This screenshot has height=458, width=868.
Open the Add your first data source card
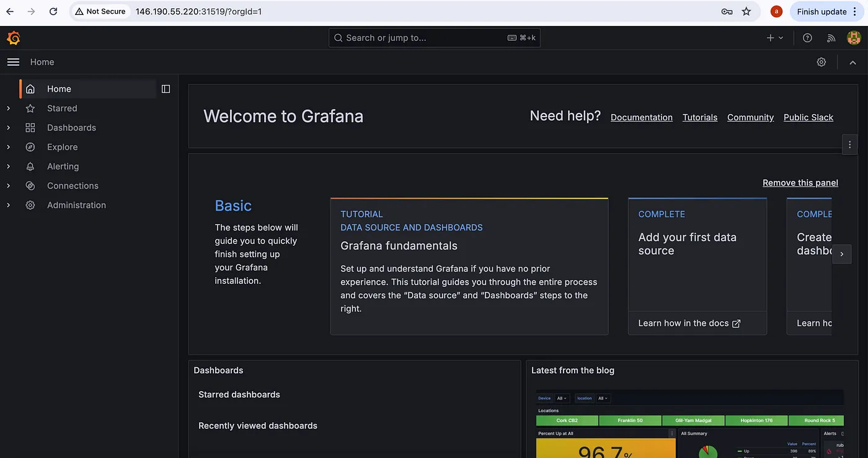(697, 266)
